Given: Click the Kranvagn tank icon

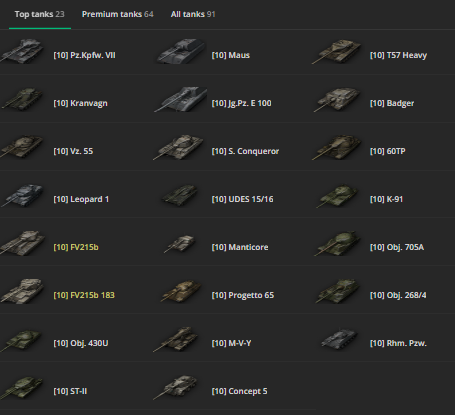Looking at the screenshot, I should pyautogui.click(x=22, y=99).
